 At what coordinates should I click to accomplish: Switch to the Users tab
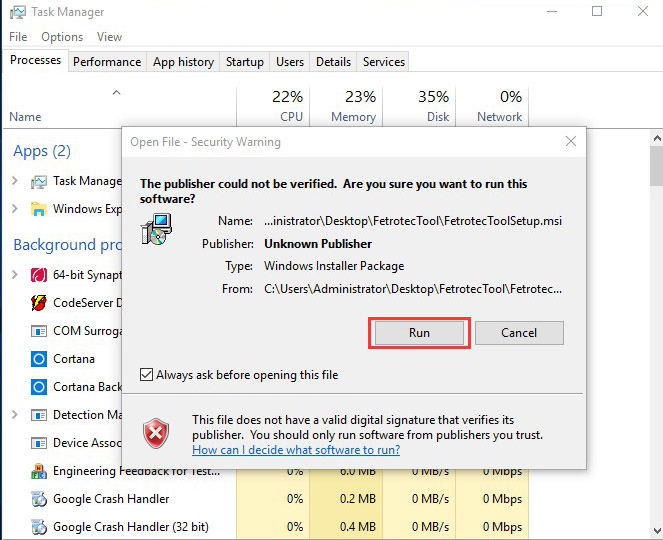290,62
